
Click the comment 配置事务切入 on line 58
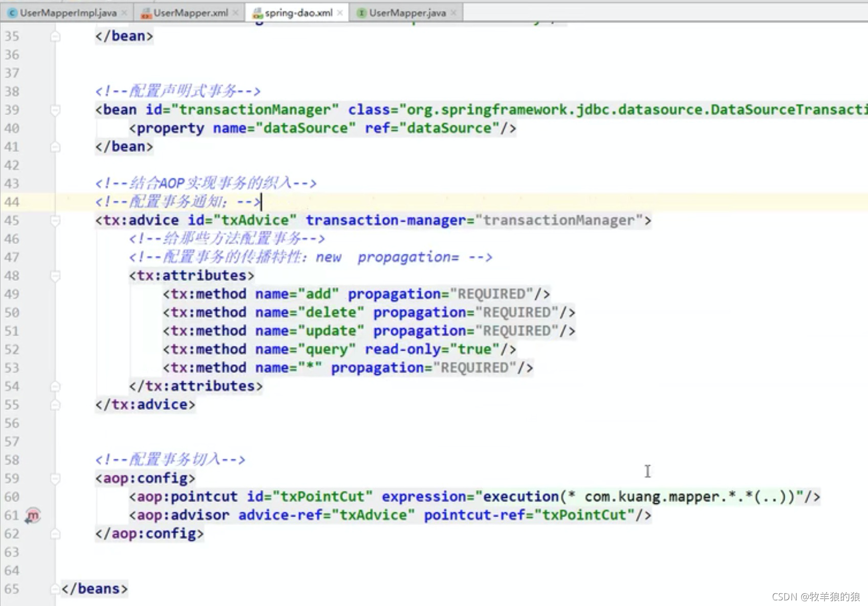[x=170, y=460]
